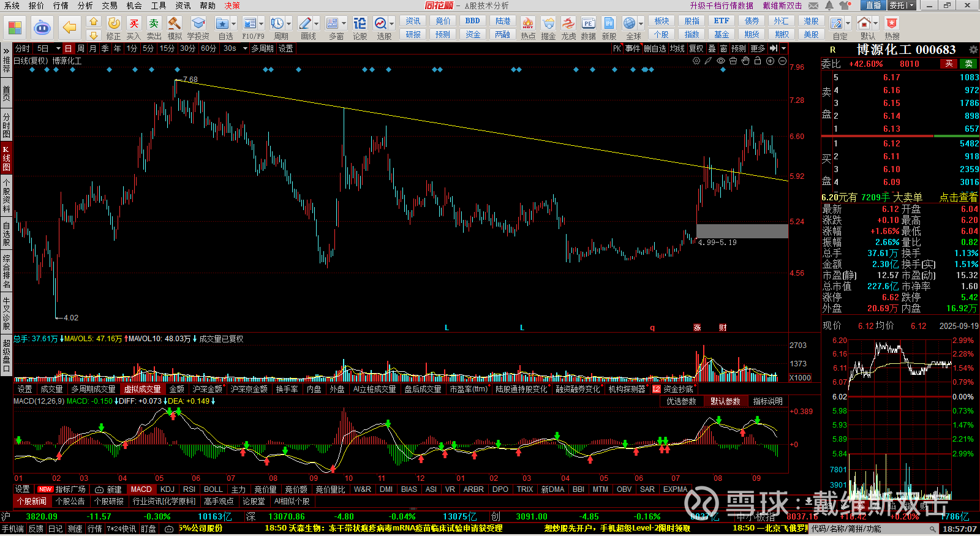Click the red 买 button beside 委比
980x536 pixels.
point(949,64)
